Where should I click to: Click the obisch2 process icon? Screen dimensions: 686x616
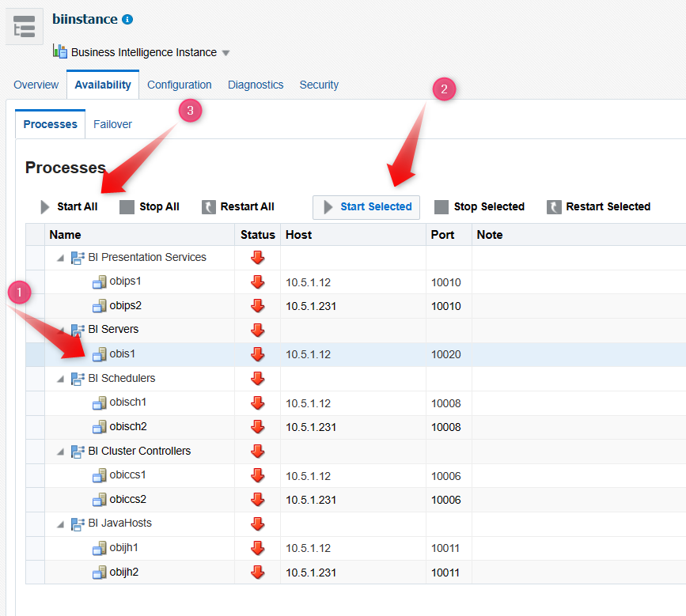(x=100, y=427)
